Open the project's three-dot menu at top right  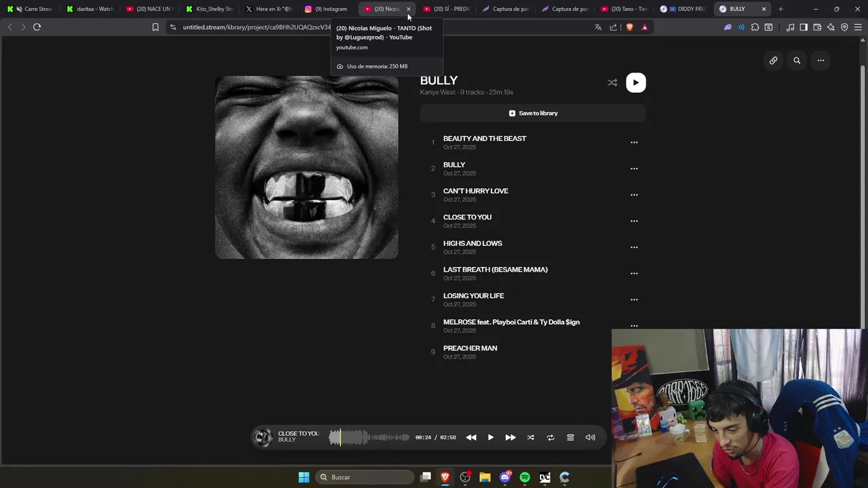coord(821,60)
